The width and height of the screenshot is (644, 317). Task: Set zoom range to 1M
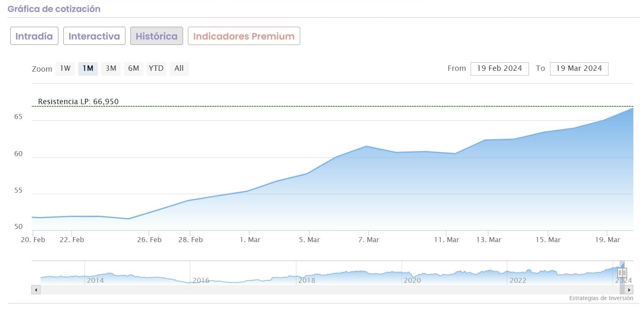88,68
